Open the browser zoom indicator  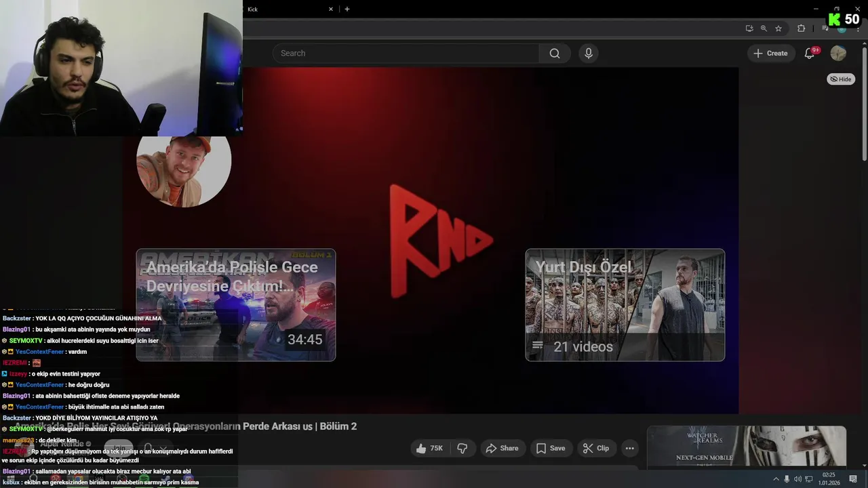tap(764, 28)
